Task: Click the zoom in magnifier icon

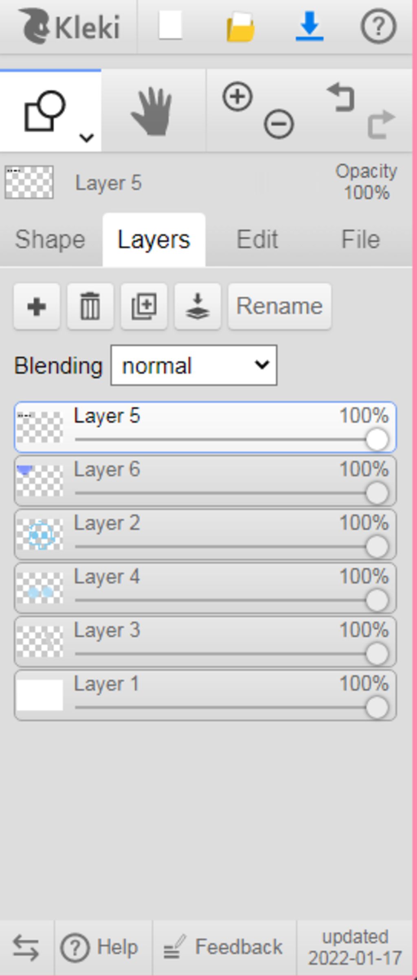Action: coord(237,97)
